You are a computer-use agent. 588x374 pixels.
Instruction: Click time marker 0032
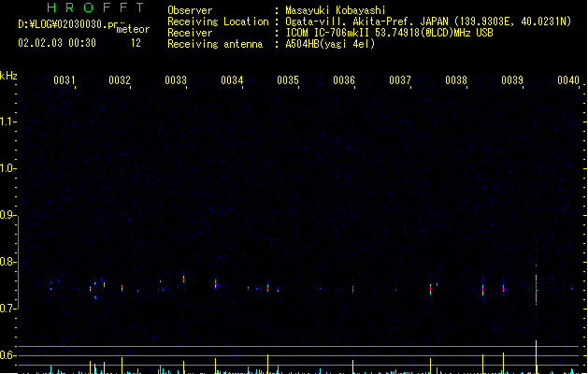[120, 80]
